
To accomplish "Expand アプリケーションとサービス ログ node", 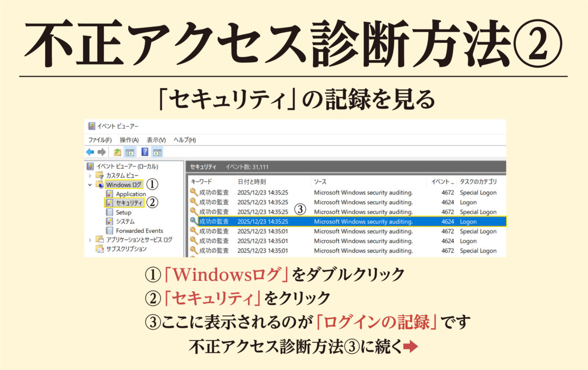I will click(x=90, y=240).
